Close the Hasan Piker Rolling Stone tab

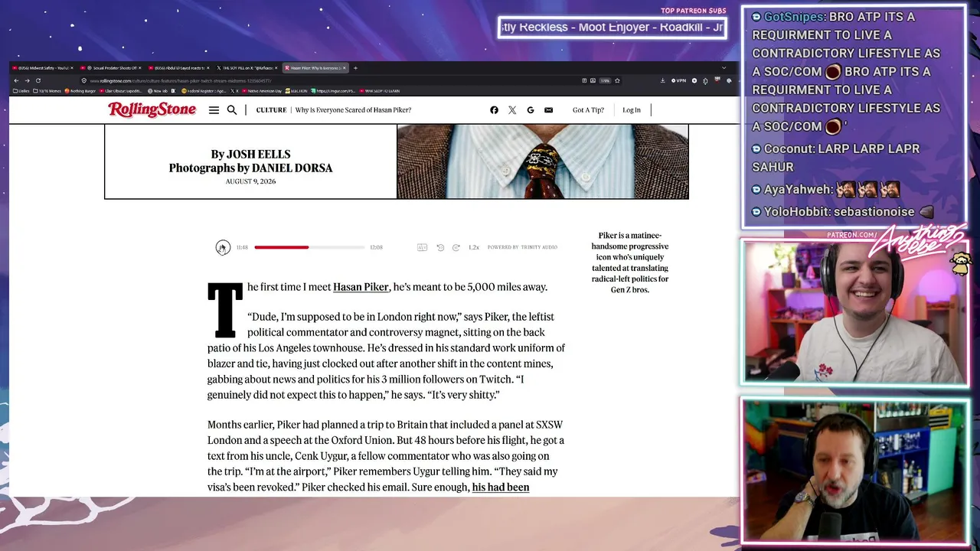click(345, 68)
